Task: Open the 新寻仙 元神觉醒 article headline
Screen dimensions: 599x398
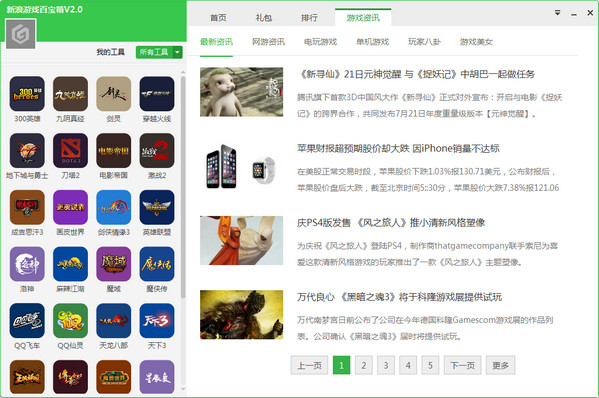Action: pos(416,74)
